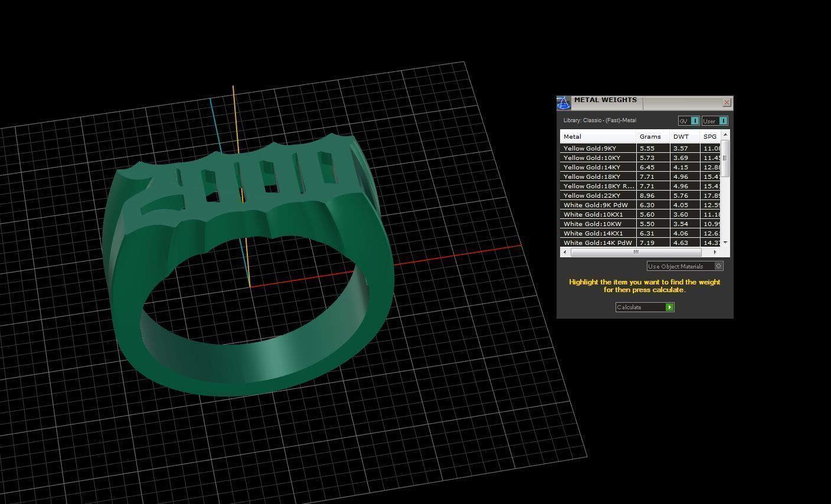Click the Metal column header
The height and width of the screenshot is (504, 831).
(598, 136)
